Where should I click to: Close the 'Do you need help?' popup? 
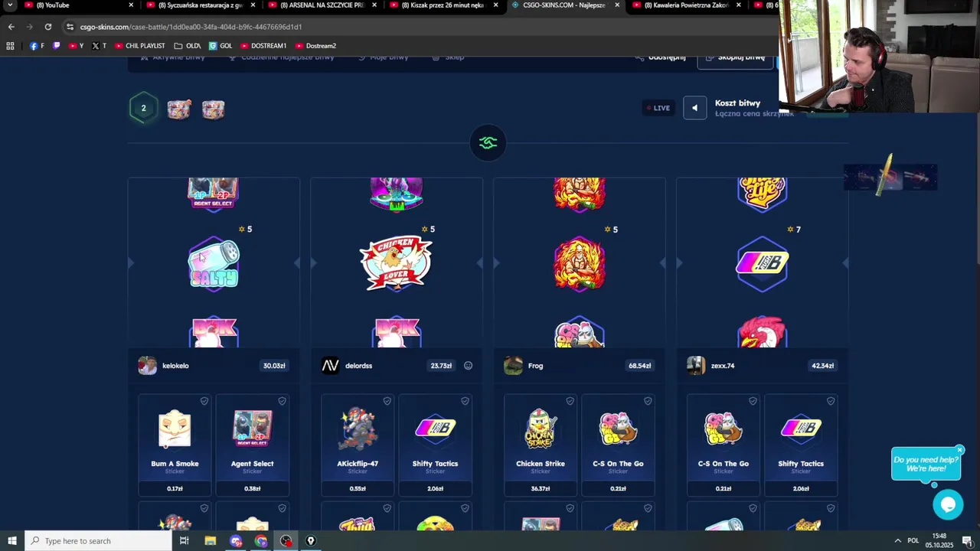(959, 450)
